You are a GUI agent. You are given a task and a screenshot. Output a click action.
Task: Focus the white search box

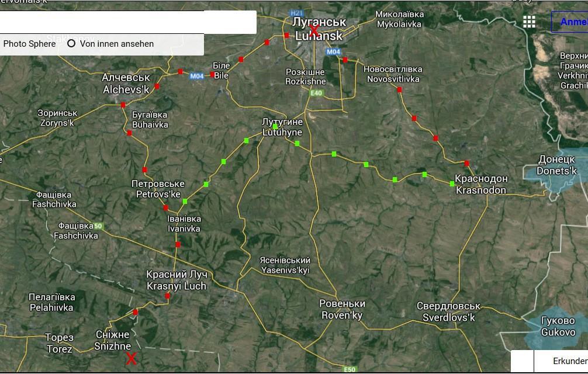(x=128, y=22)
